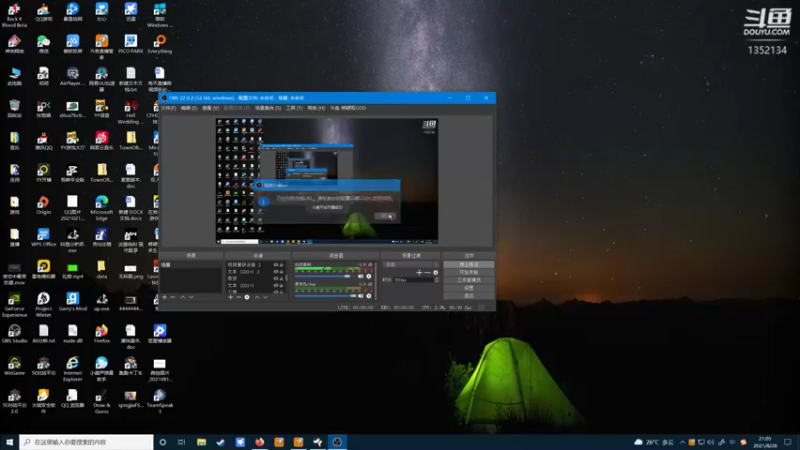Remove selected source with minus icon

(x=238, y=297)
